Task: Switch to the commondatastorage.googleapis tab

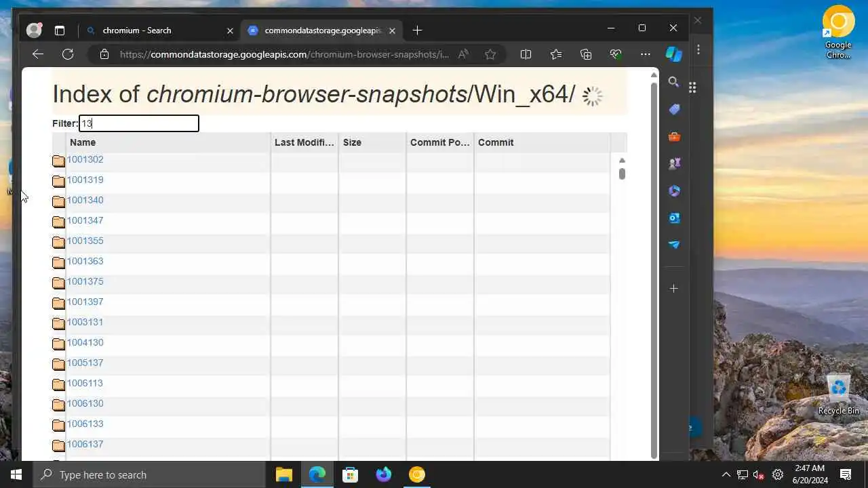Action: point(323,30)
